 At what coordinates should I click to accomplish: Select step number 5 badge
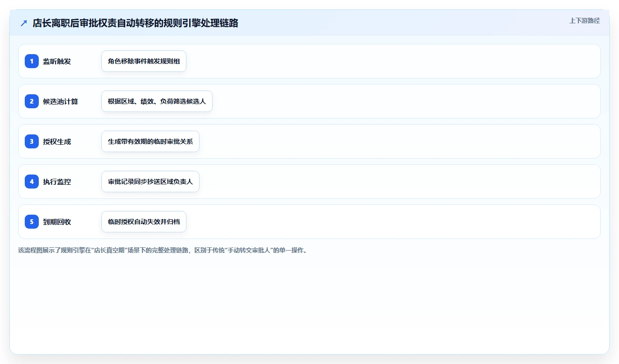[32, 222]
